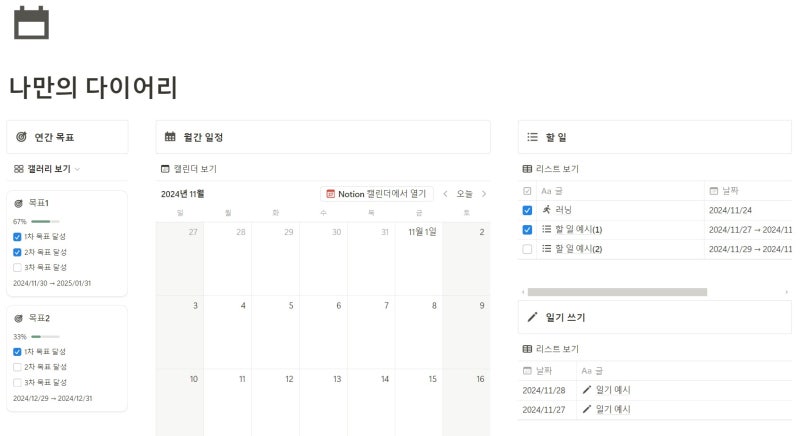Viewport: 800px width, 436px height.
Task: Select the 캘린더 보기 view tab
Action: pyautogui.click(x=189, y=169)
